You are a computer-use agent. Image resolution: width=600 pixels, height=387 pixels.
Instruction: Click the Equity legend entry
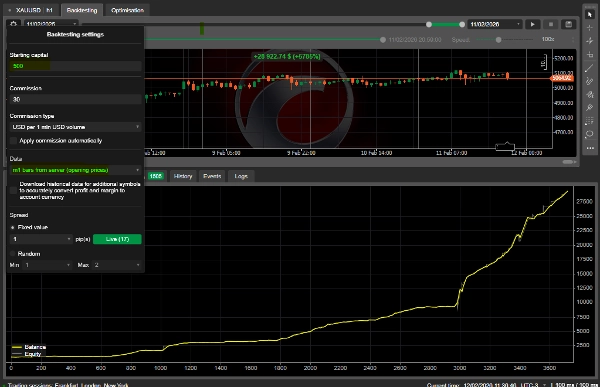click(x=27, y=354)
